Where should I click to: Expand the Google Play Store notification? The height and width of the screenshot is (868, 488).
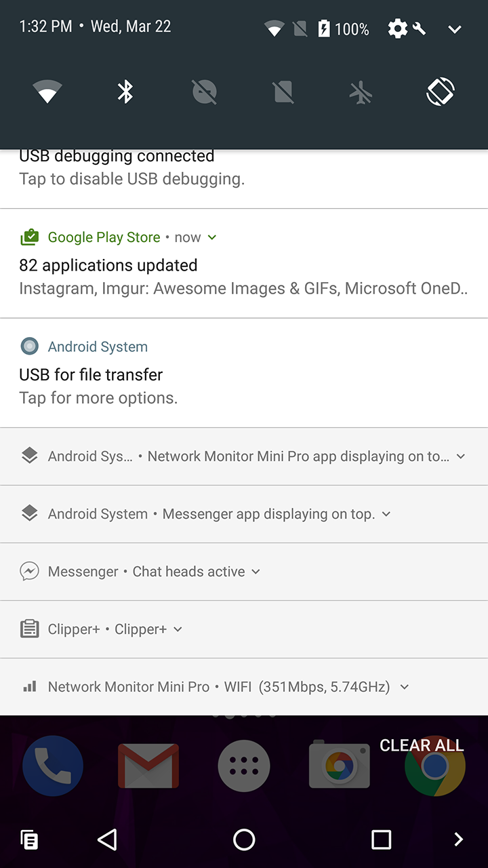point(211,237)
